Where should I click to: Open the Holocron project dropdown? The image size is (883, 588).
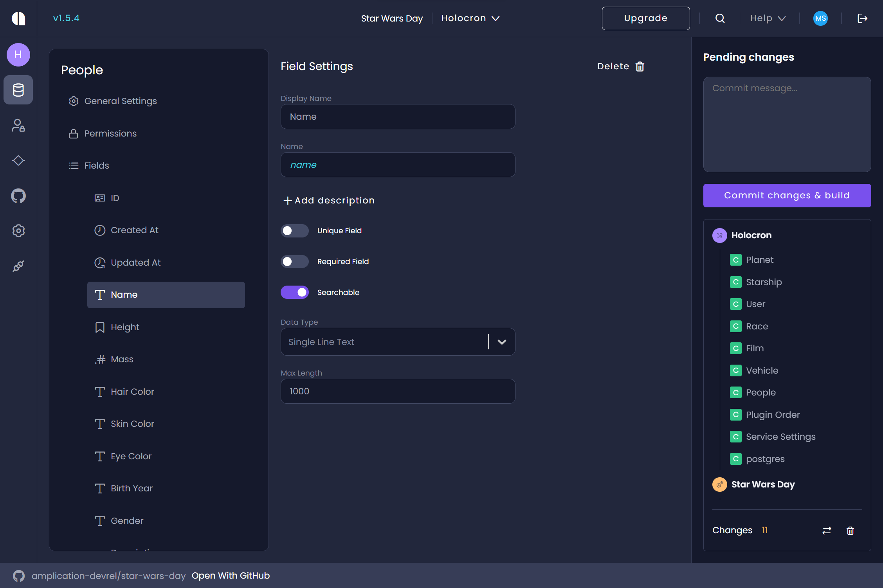coord(470,18)
